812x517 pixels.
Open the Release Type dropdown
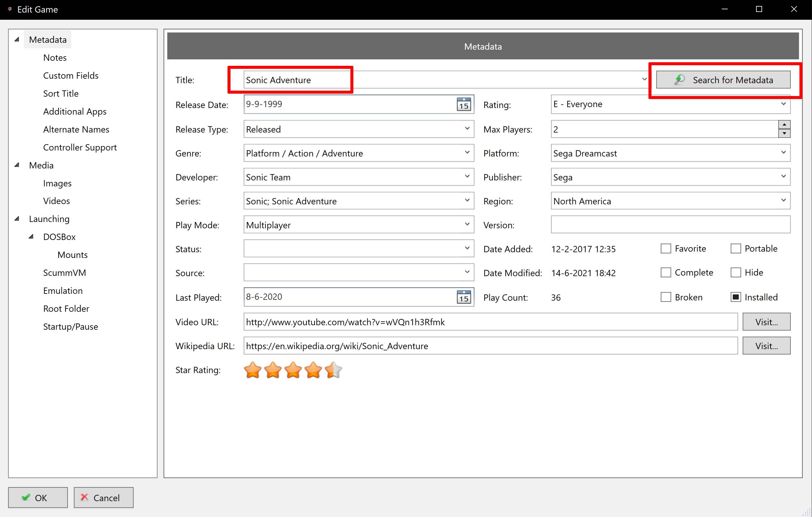(x=467, y=129)
